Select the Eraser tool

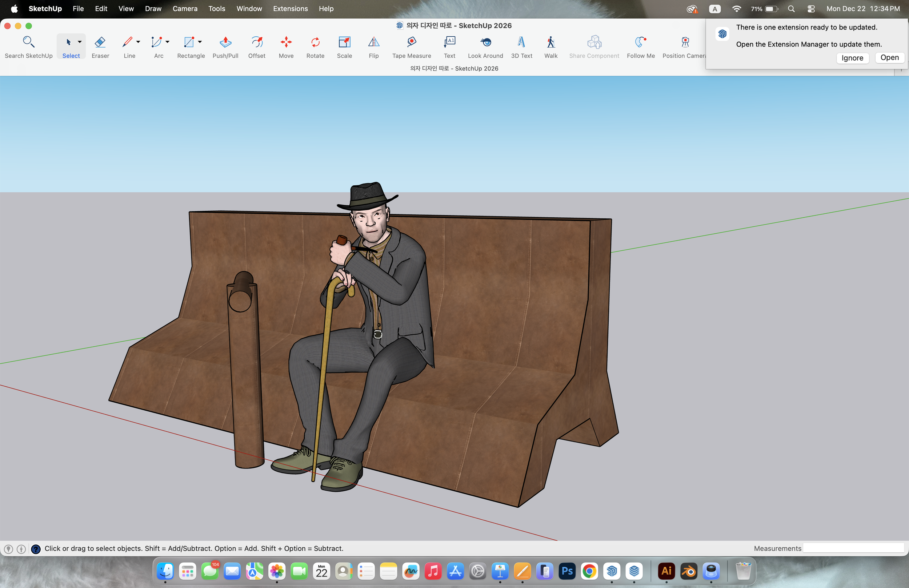click(x=100, y=46)
